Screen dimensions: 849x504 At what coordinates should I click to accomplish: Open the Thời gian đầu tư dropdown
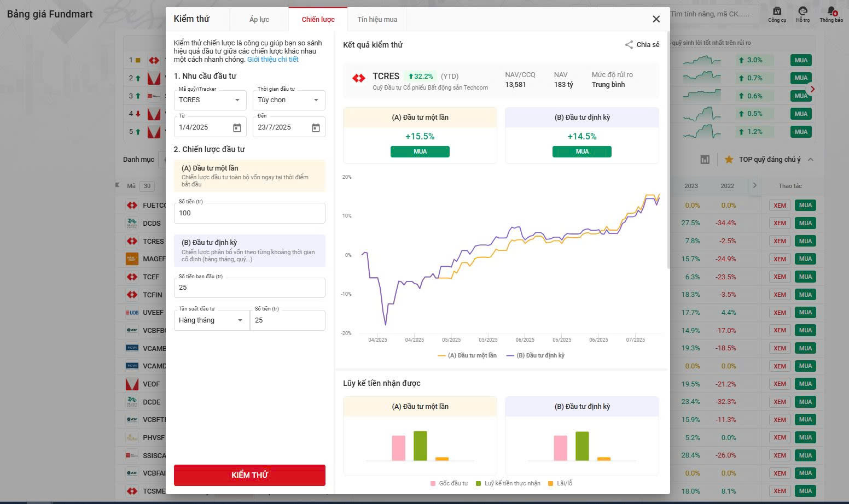click(x=316, y=100)
